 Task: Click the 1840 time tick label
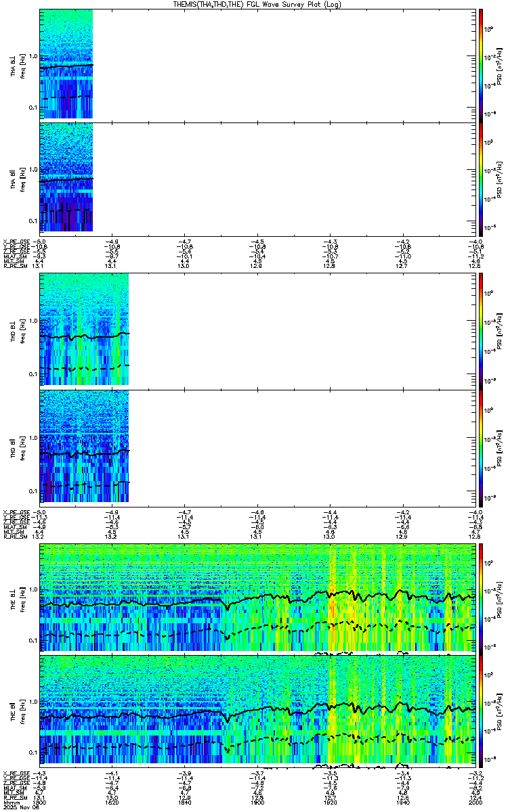coord(185,802)
